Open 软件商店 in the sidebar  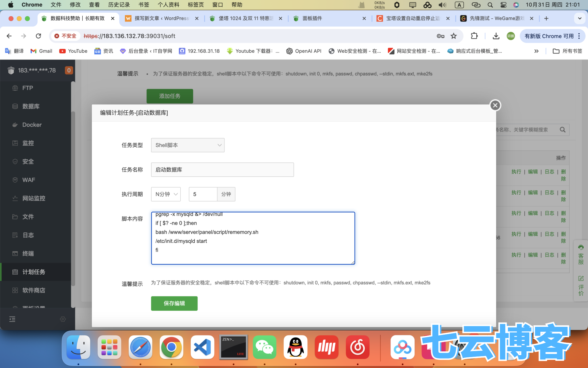coord(34,290)
